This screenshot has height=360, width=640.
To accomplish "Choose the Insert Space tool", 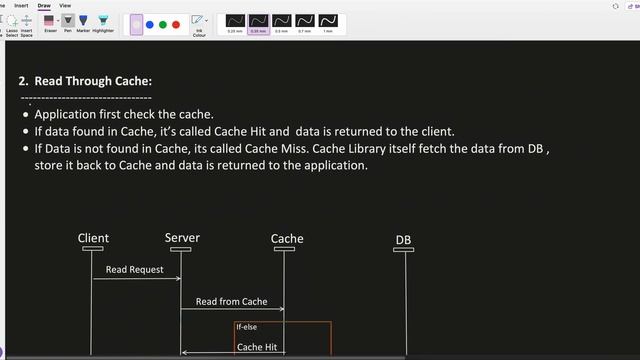I will coord(27,26).
